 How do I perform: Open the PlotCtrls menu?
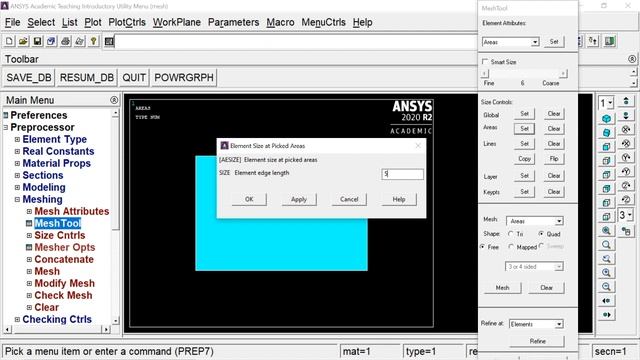(x=127, y=22)
